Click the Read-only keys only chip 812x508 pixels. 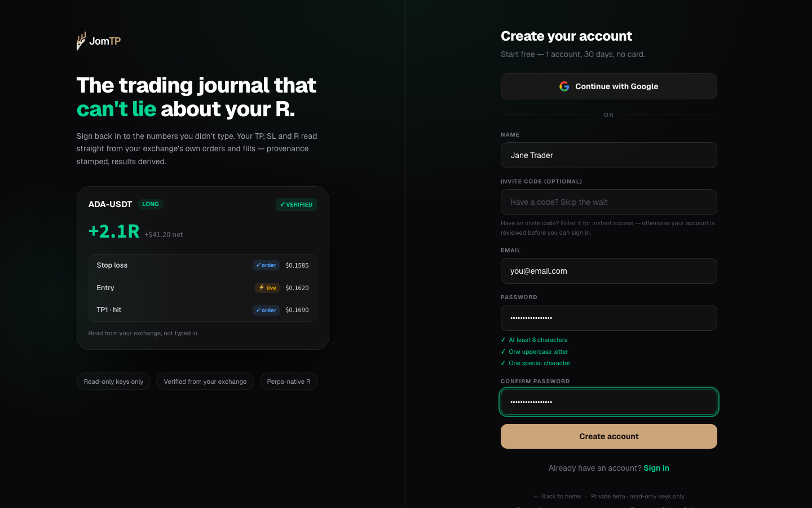click(113, 382)
